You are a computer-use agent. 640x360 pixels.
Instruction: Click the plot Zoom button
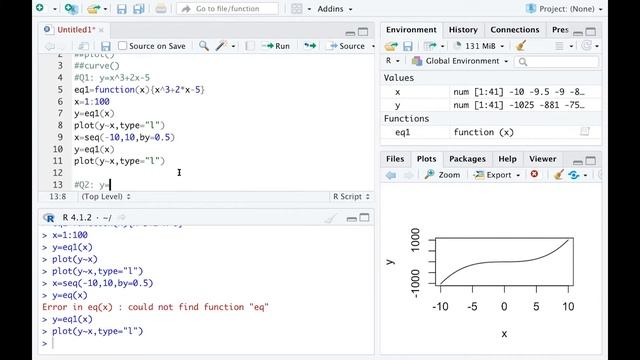click(x=442, y=175)
